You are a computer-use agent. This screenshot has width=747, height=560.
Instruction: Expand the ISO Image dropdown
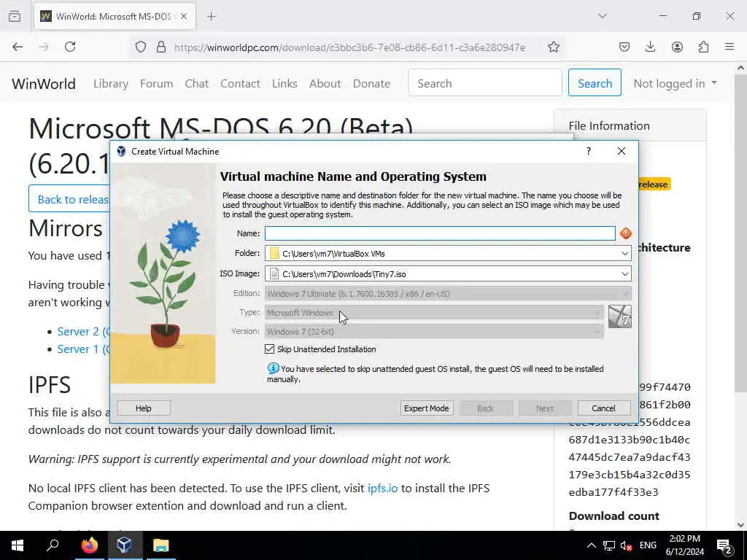(624, 274)
